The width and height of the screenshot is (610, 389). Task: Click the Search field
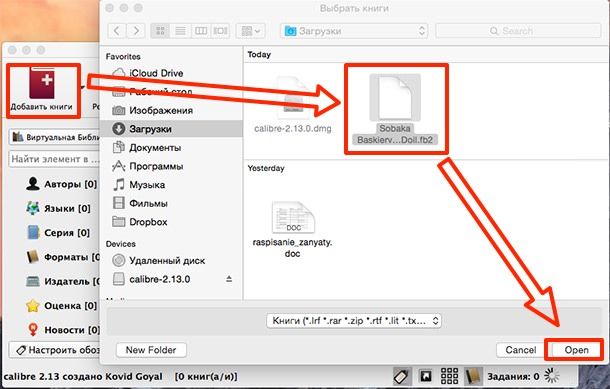click(518, 31)
